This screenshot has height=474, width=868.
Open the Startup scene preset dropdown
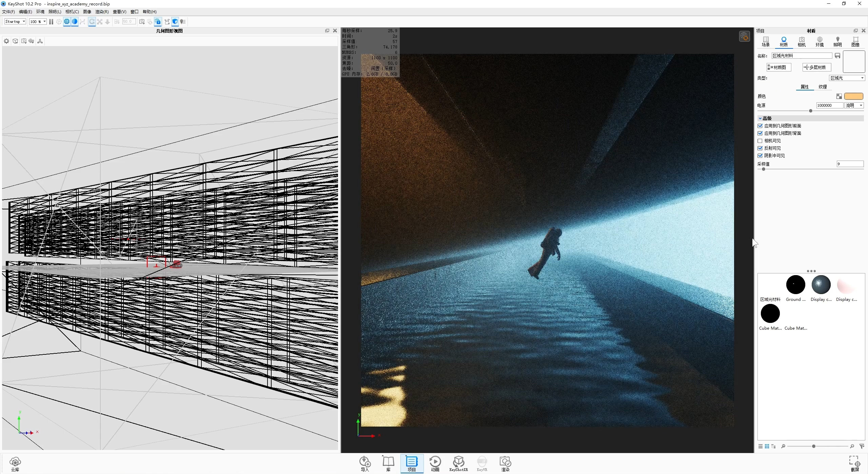click(15, 21)
